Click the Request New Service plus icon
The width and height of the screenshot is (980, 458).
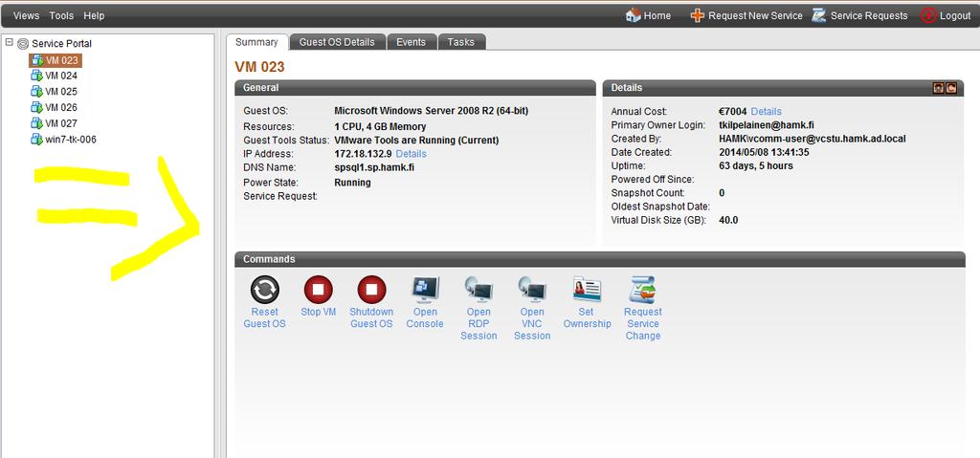point(698,15)
